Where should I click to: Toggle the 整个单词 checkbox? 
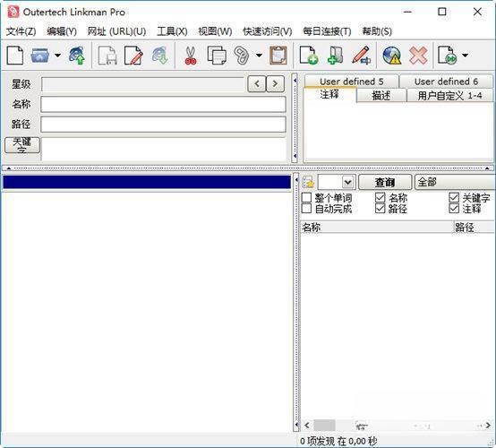306,197
